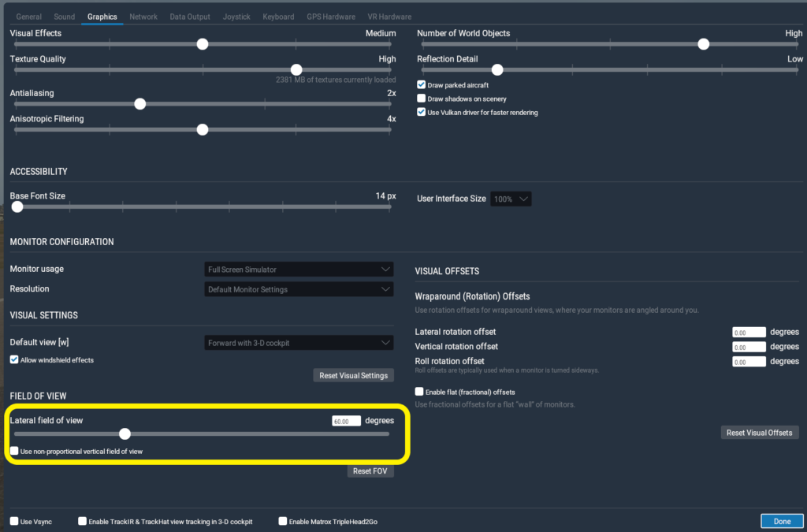The width and height of the screenshot is (807, 532).
Task: Click the "Medium" Visual Effects value
Action: pyautogui.click(x=381, y=33)
